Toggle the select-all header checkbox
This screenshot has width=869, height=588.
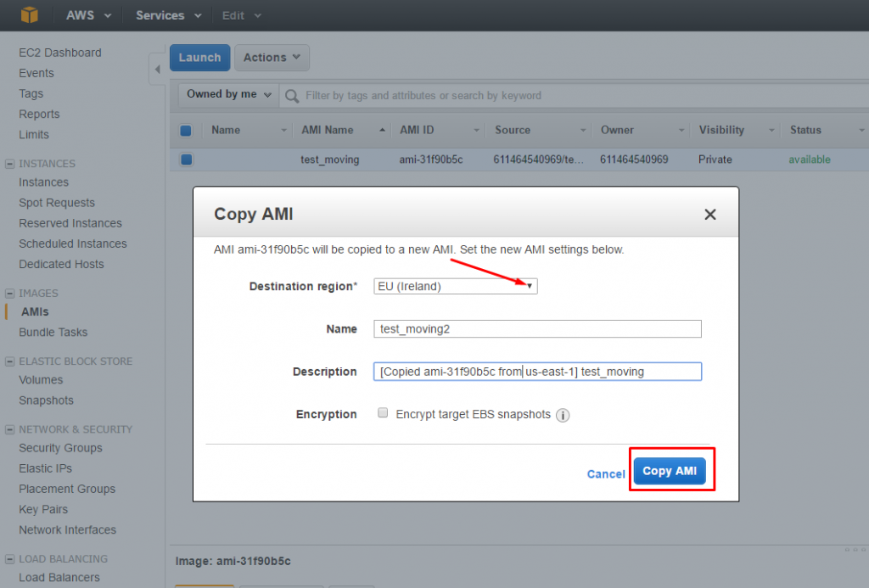[x=186, y=131]
